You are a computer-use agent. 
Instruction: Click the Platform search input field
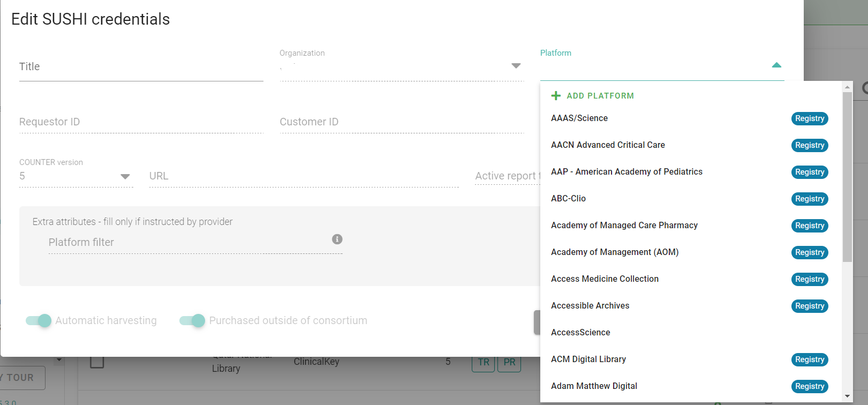654,67
